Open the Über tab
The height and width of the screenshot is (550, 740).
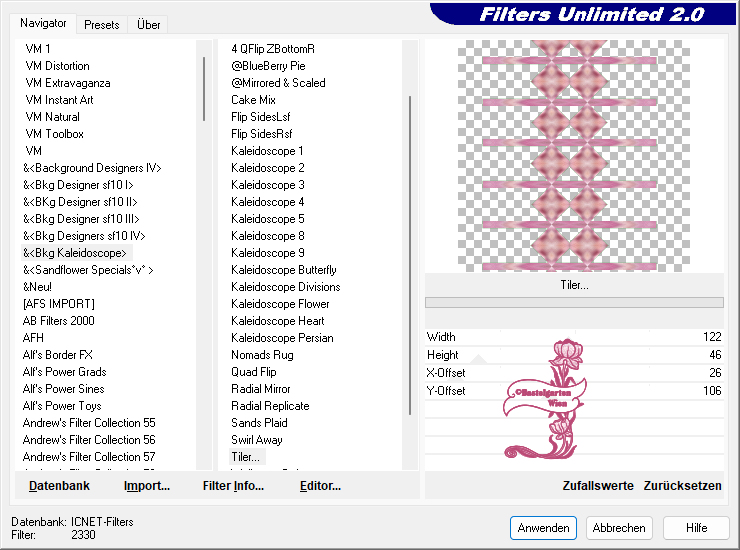(x=148, y=24)
